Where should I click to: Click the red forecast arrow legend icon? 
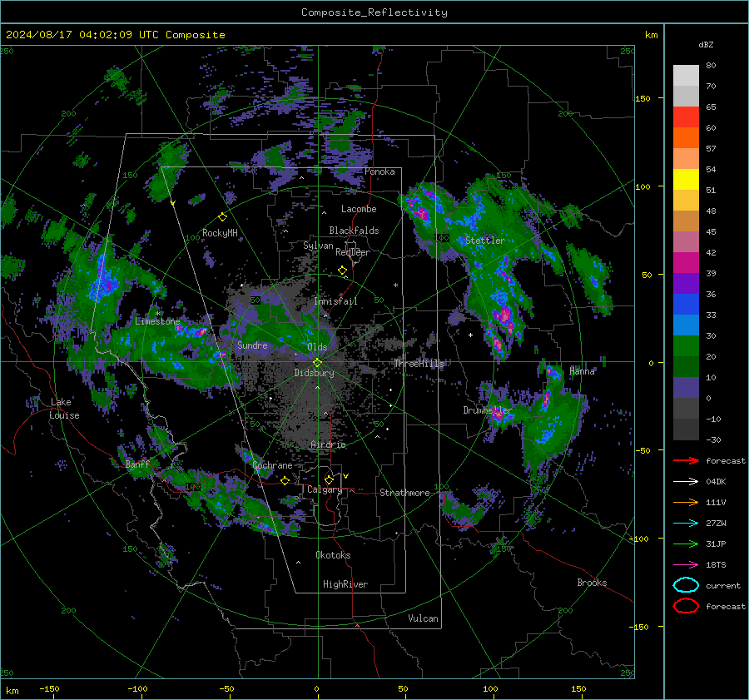686,460
